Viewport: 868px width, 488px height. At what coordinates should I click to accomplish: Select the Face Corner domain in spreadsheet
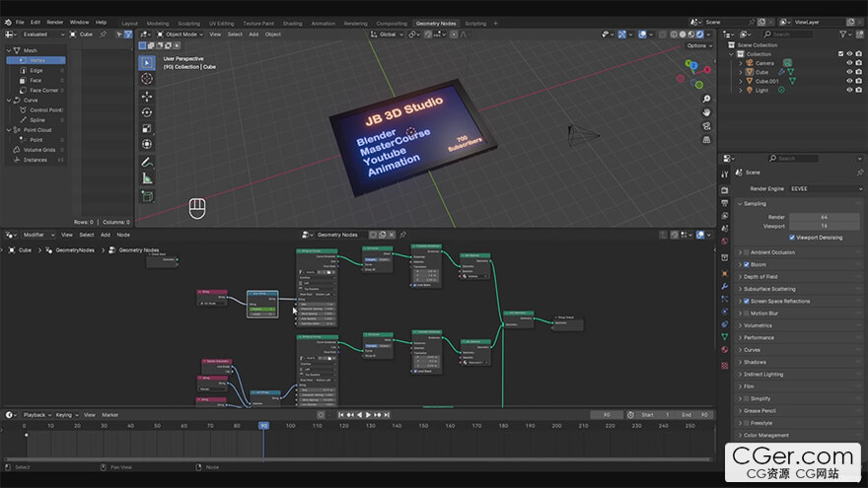[43, 90]
